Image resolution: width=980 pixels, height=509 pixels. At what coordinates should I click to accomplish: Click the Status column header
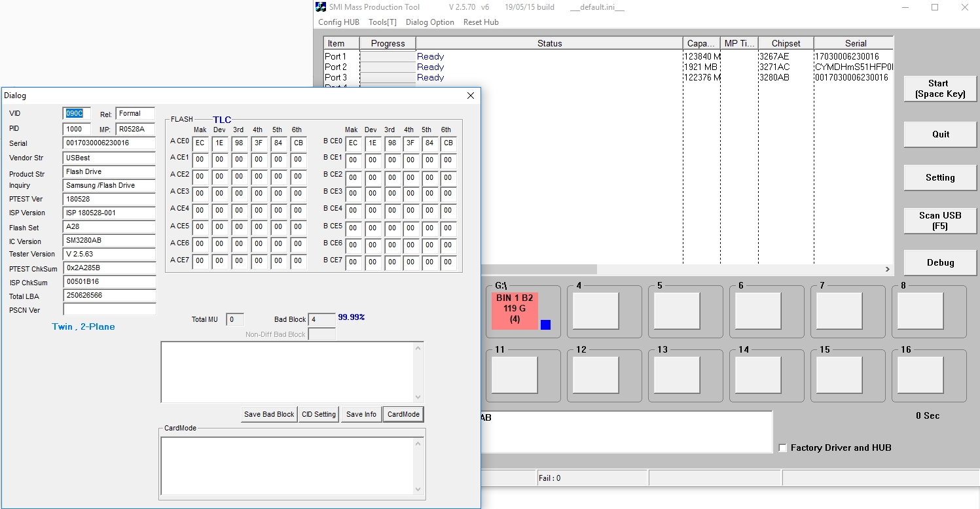[x=549, y=43]
